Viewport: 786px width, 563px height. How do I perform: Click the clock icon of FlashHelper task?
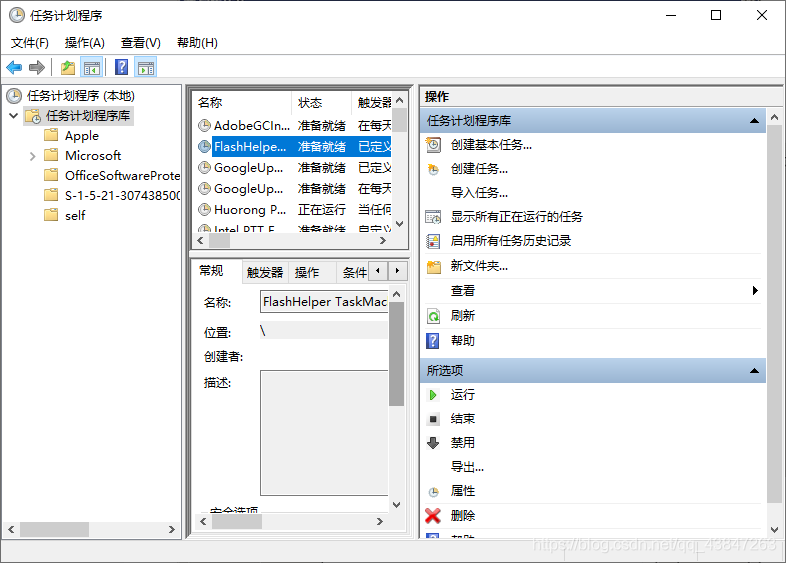[x=204, y=146]
